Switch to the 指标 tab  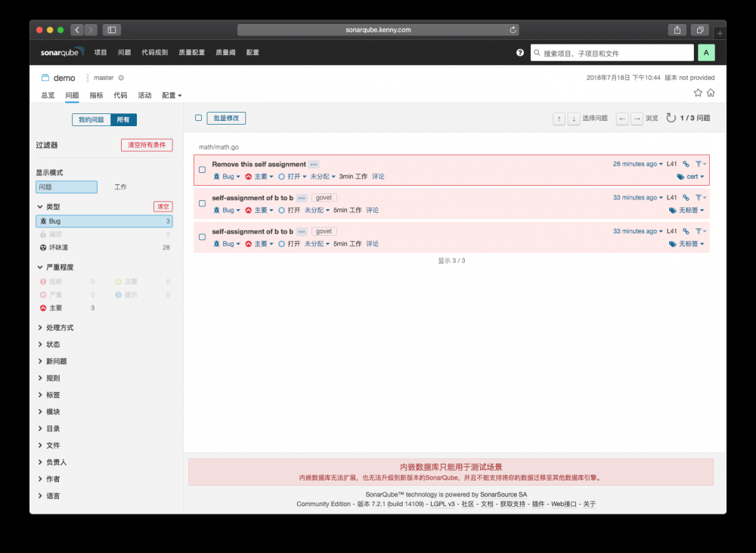tap(96, 95)
